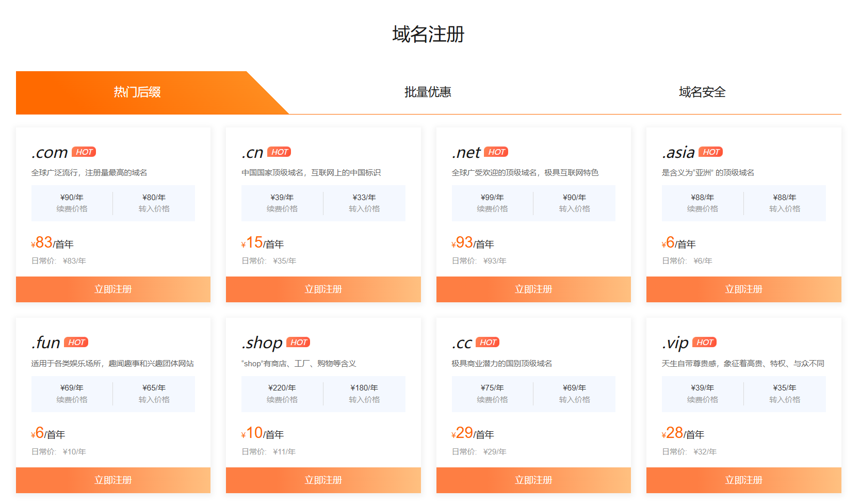Click 立即注册 for the .fun domain

[113, 480]
